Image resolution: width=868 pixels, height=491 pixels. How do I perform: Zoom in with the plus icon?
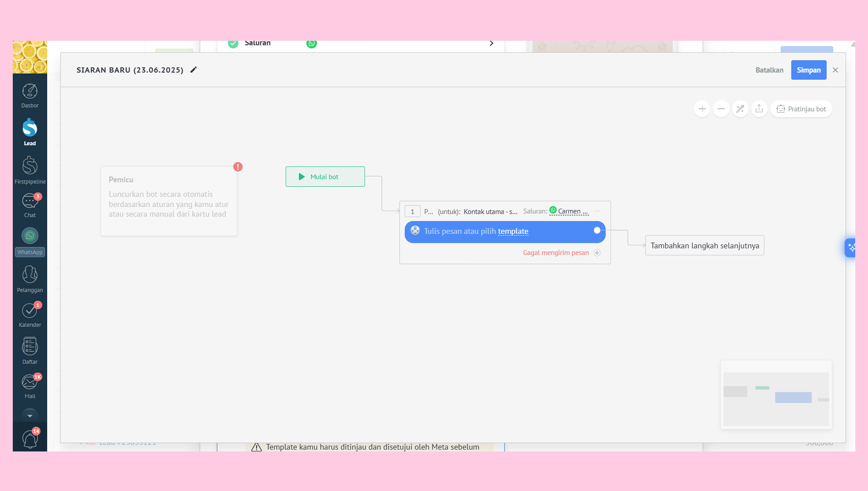click(702, 109)
